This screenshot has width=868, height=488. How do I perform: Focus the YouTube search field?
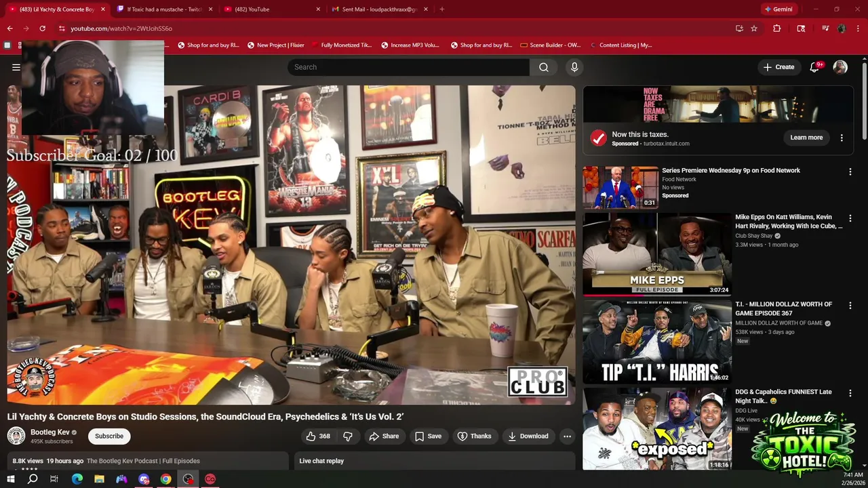coord(408,67)
